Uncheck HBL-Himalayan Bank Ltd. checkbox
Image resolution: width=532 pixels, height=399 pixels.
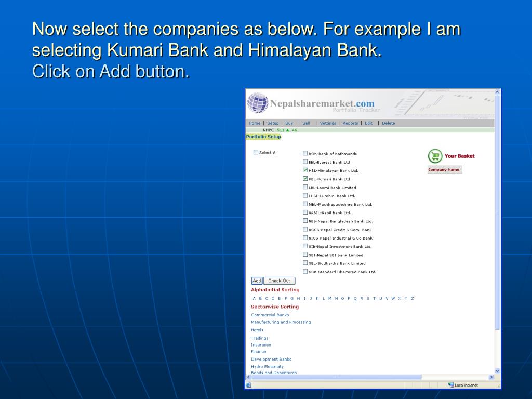coord(305,170)
